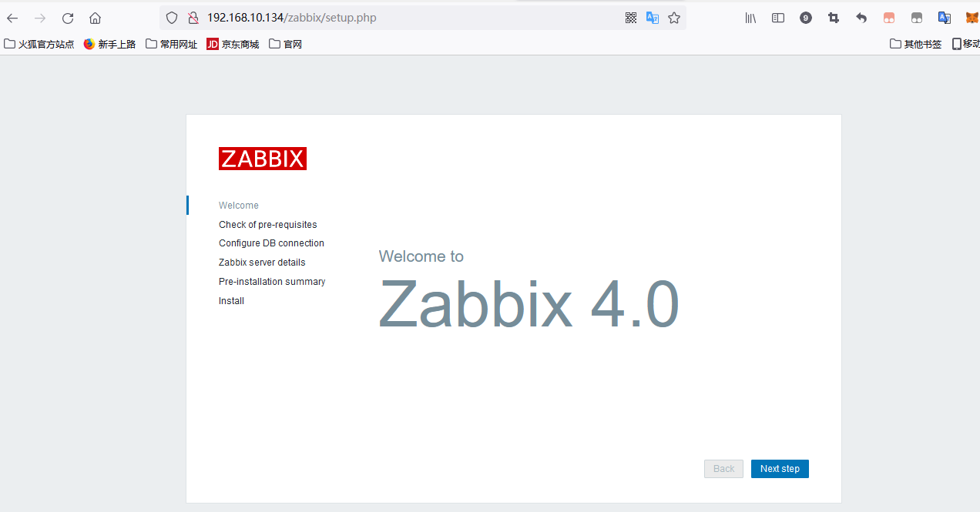Open the 其他书签 bookmarks folder
This screenshot has width=980, height=512.
(915, 44)
